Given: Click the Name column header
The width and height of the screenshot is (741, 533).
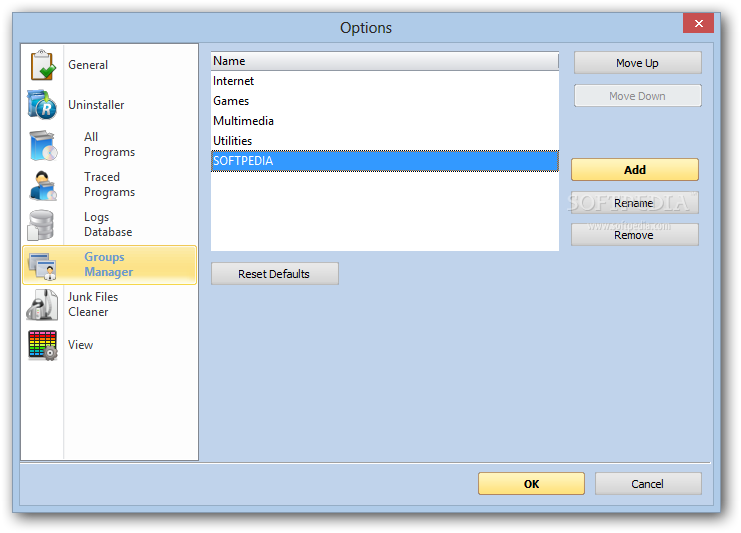Looking at the screenshot, I should (385, 61).
